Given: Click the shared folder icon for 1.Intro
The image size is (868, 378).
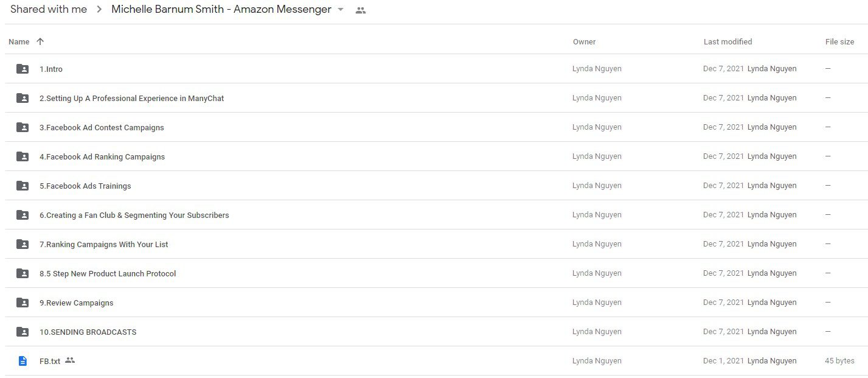Looking at the screenshot, I should click(23, 69).
